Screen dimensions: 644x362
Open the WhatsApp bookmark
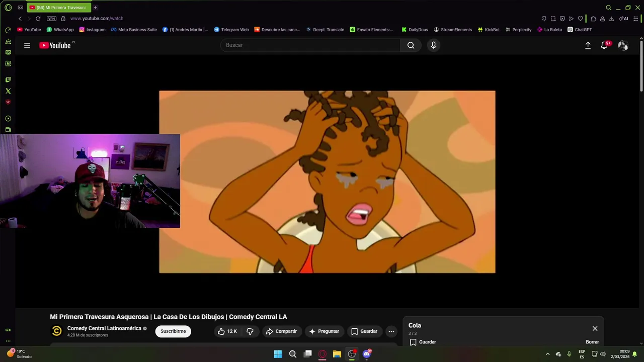click(x=60, y=30)
